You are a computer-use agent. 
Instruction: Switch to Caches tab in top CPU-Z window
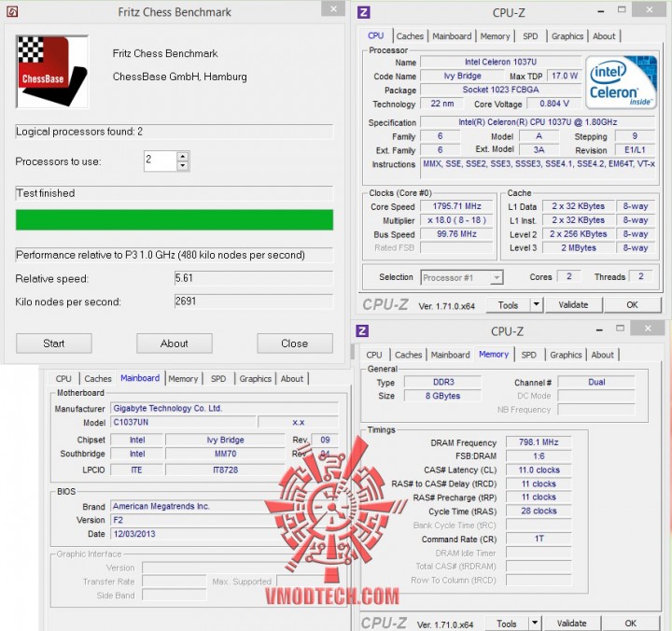tap(410, 36)
